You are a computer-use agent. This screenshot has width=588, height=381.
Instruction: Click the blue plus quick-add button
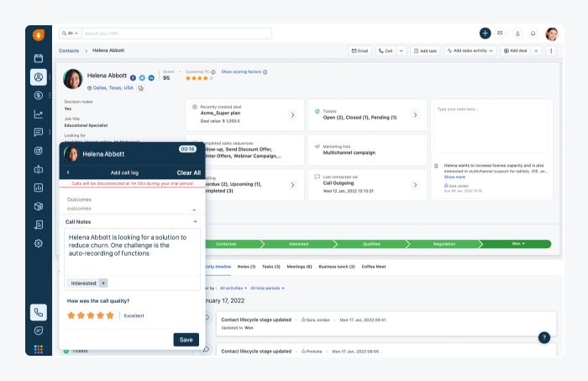click(485, 34)
